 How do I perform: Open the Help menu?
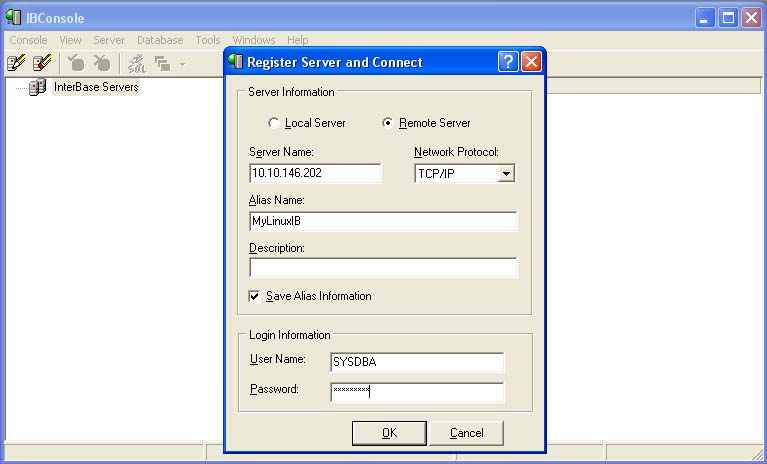297,40
